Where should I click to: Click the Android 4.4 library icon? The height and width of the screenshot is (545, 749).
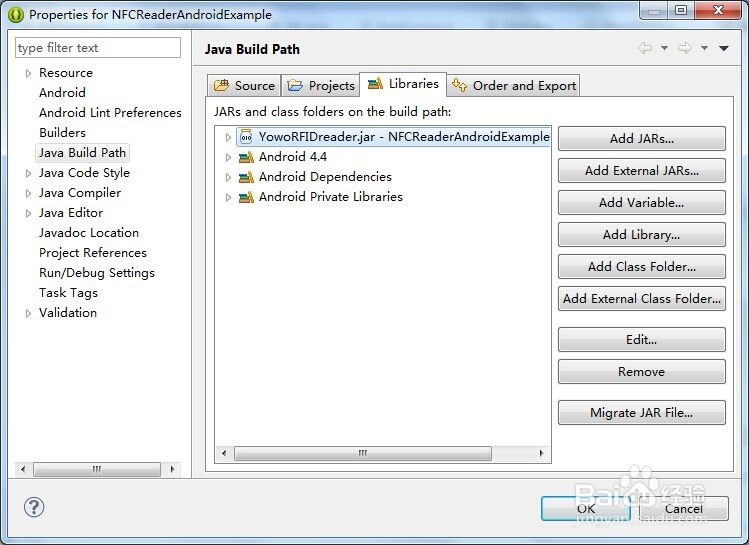(x=246, y=157)
